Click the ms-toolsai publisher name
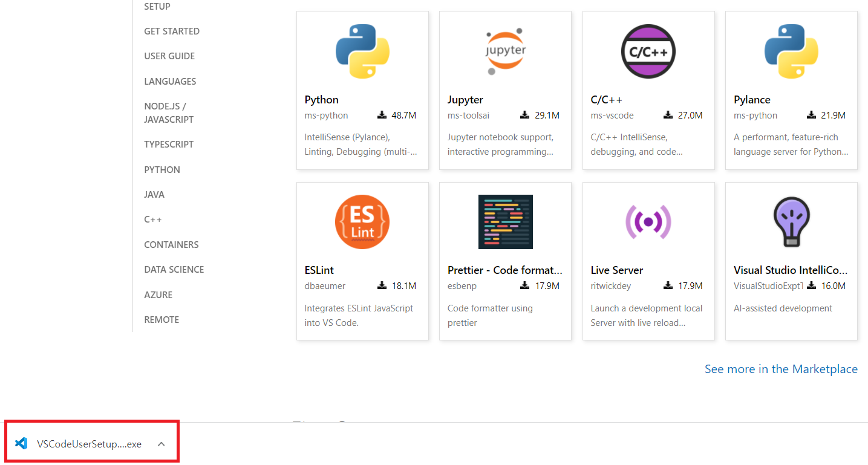Viewport: 868px width, 465px height. point(468,115)
